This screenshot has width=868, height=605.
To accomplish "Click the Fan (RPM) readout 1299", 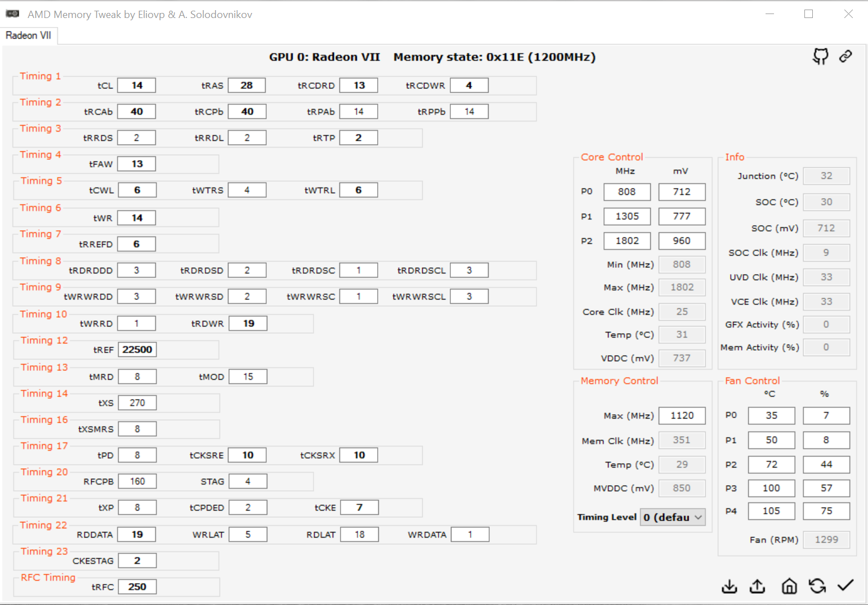I will click(x=826, y=539).
